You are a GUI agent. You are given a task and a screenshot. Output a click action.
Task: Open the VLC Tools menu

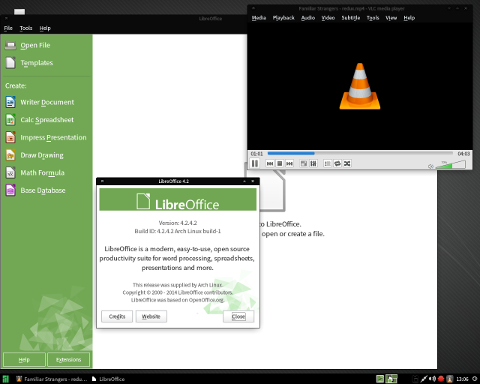point(373,18)
